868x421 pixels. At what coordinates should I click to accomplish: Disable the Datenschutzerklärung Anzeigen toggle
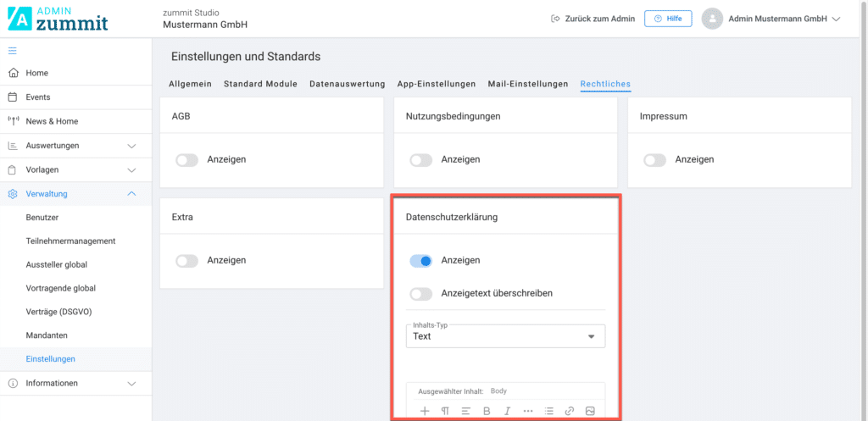point(421,261)
